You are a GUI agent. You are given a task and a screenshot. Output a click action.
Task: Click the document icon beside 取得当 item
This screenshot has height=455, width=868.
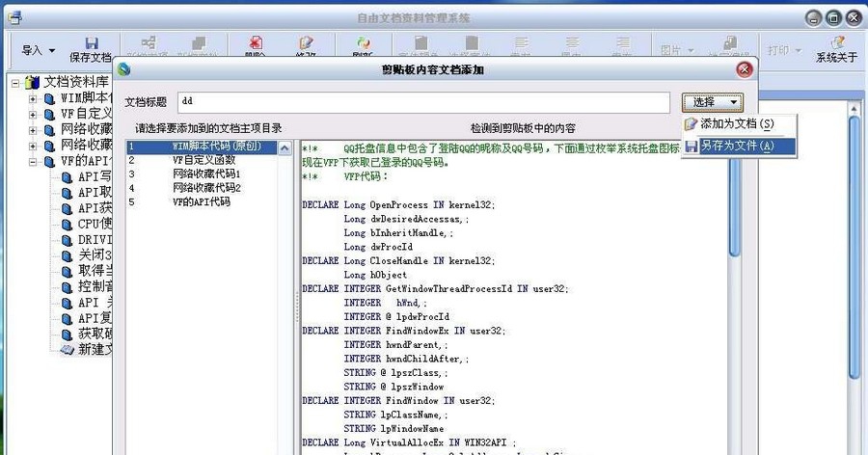(x=67, y=272)
